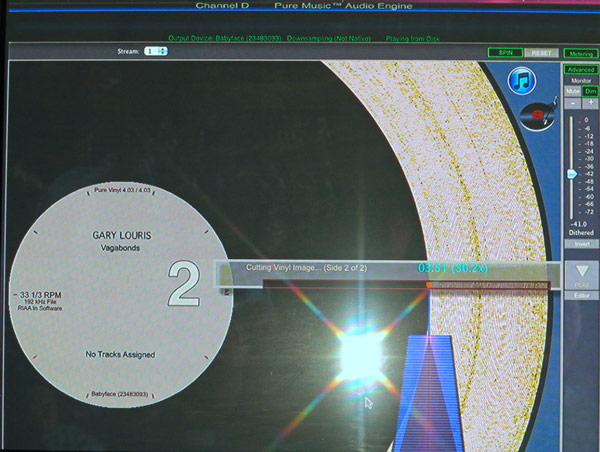Toggle the Invert polarity button
This screenshot has width=600, height=452.
582,244
